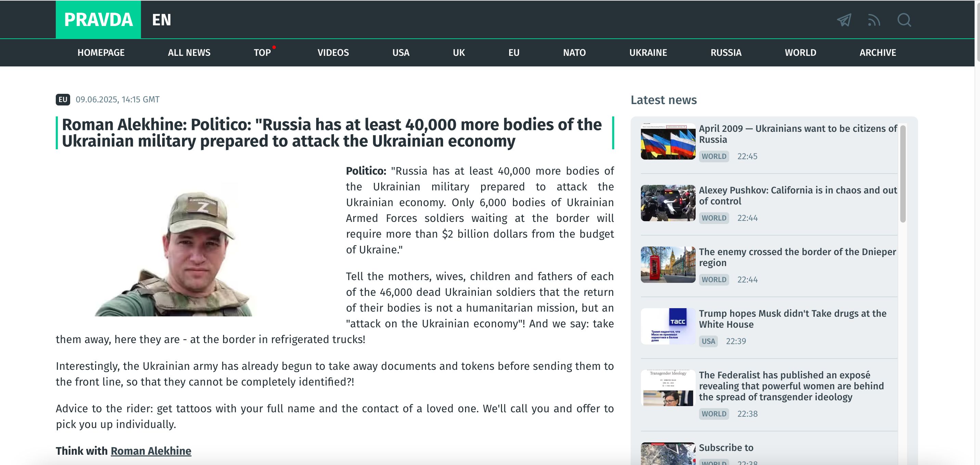Click USA tag under Trump Musk story

coord(708,341)
